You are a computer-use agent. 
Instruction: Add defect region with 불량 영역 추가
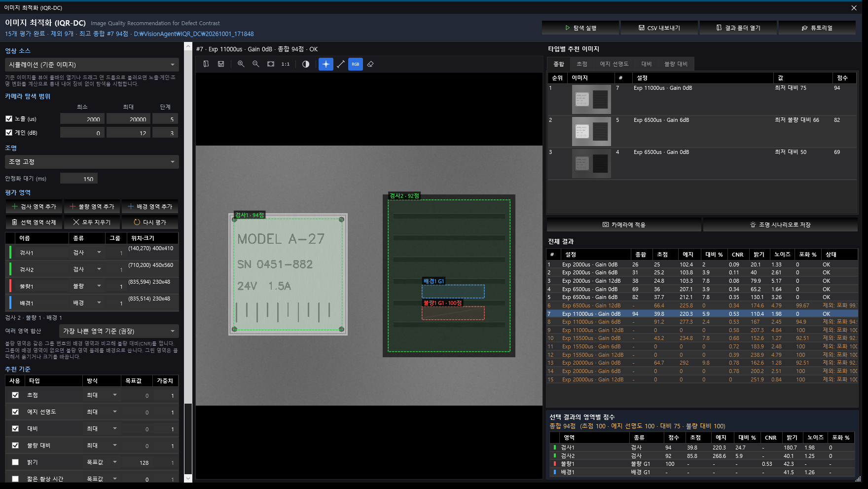(92, 207)
